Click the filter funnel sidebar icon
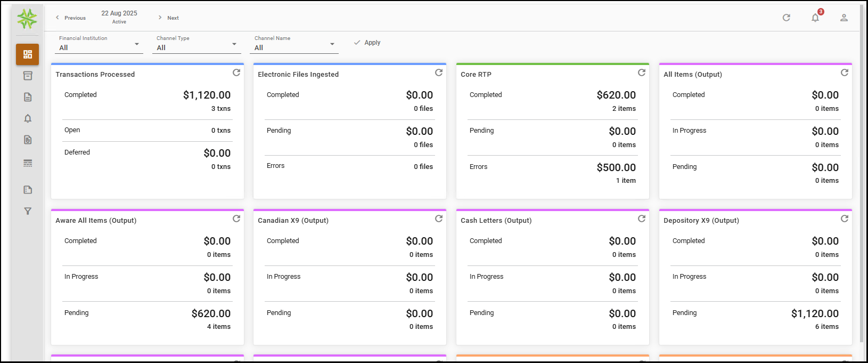The image size is (868, 363). point(28,211)
